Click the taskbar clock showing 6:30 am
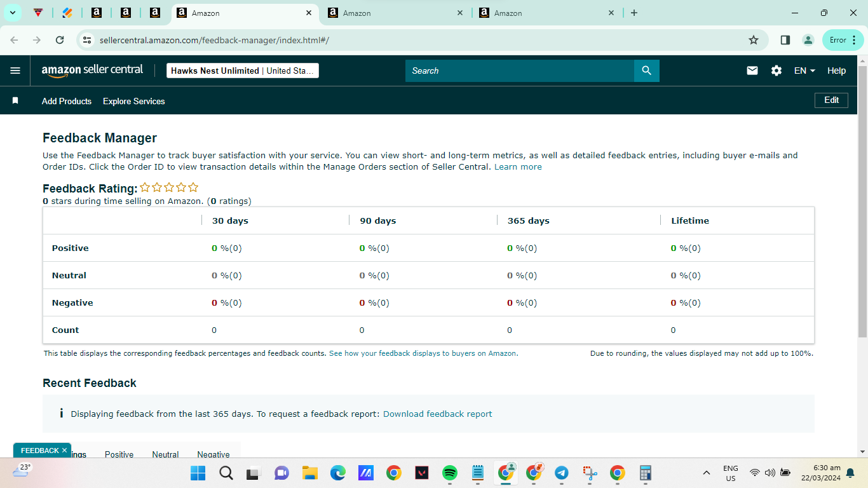Image resolution: width=868 pixels, height=488 pixels. (820, 473)
